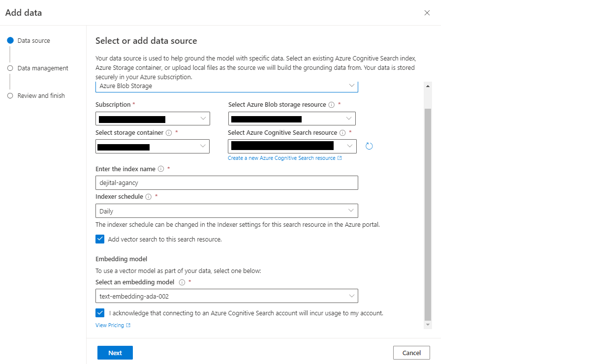Screen dimensions: 590x364
Task: Click info icon next to Select storage container
Action: [x=169, y=133]
